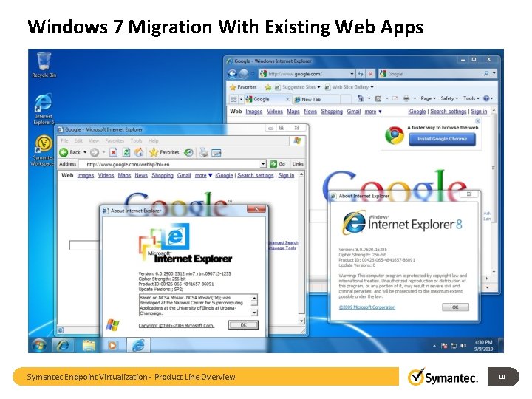Open Windows Explorer folder on taskbar
Screen dimensions: 532x399
point(89,345)
